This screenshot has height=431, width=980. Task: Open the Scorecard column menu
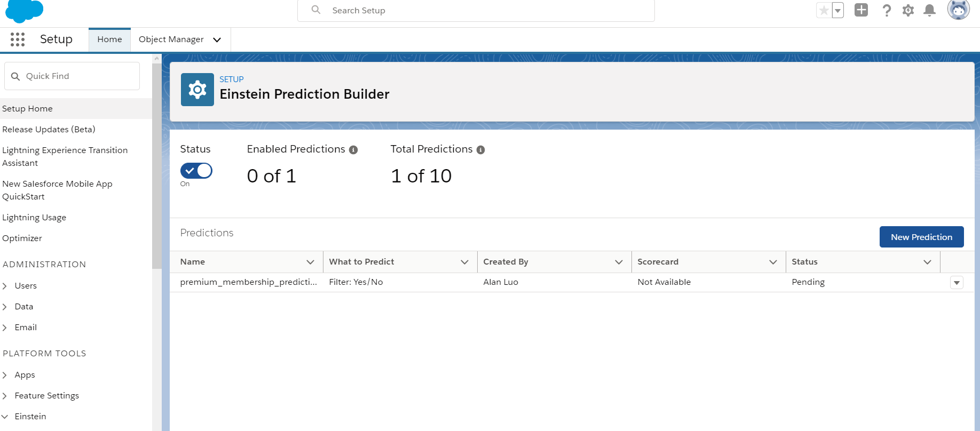point(773,262)
